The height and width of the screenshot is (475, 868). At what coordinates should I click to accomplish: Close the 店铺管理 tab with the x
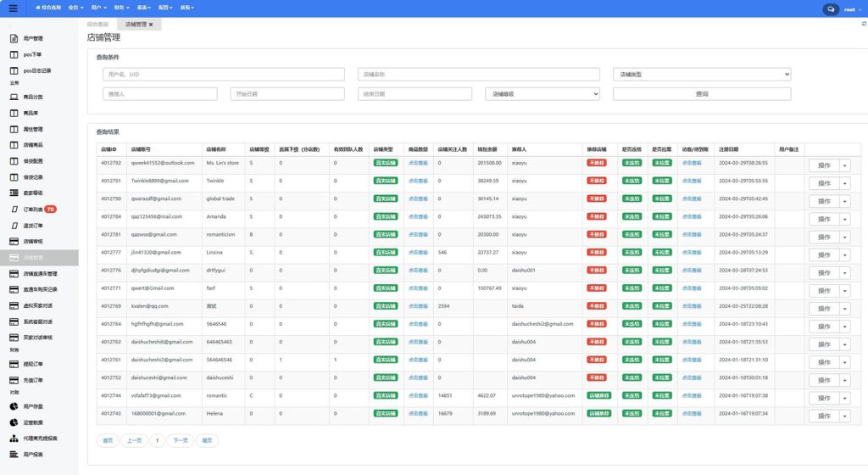click(x=151, y=25)
